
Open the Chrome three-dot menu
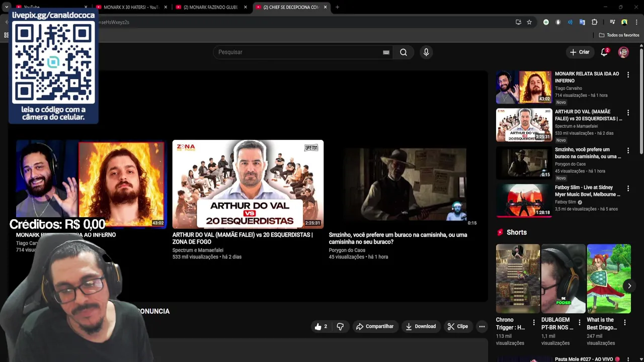coord(636,22)
